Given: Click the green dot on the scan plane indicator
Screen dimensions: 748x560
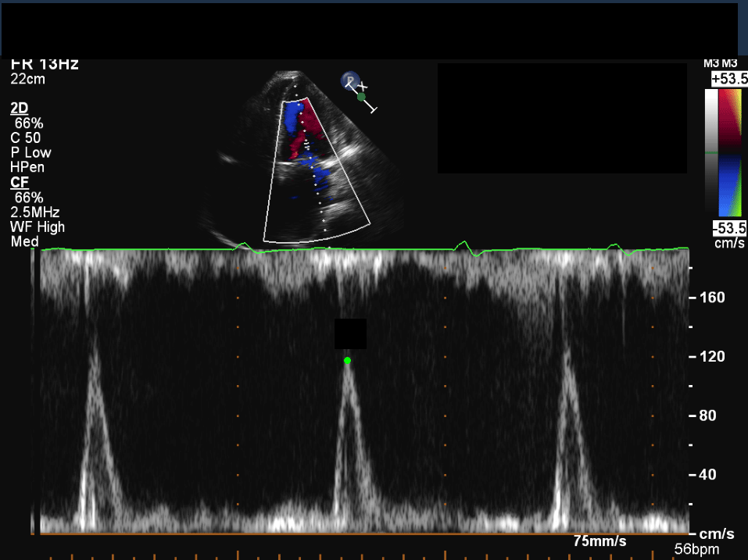Looking at the screenshot, I should point(361,97).
